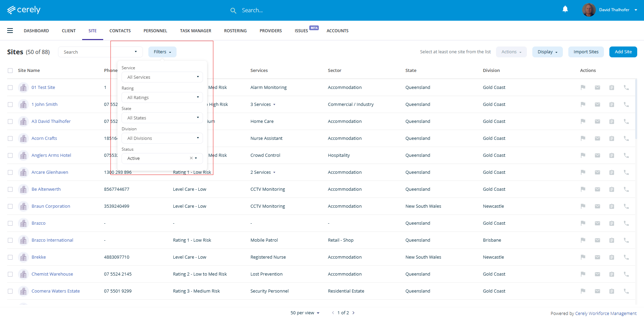The width and height of the screenshot is (644, 317).
Task: Click the Import Sites button
Action: (x=586, y=52)
